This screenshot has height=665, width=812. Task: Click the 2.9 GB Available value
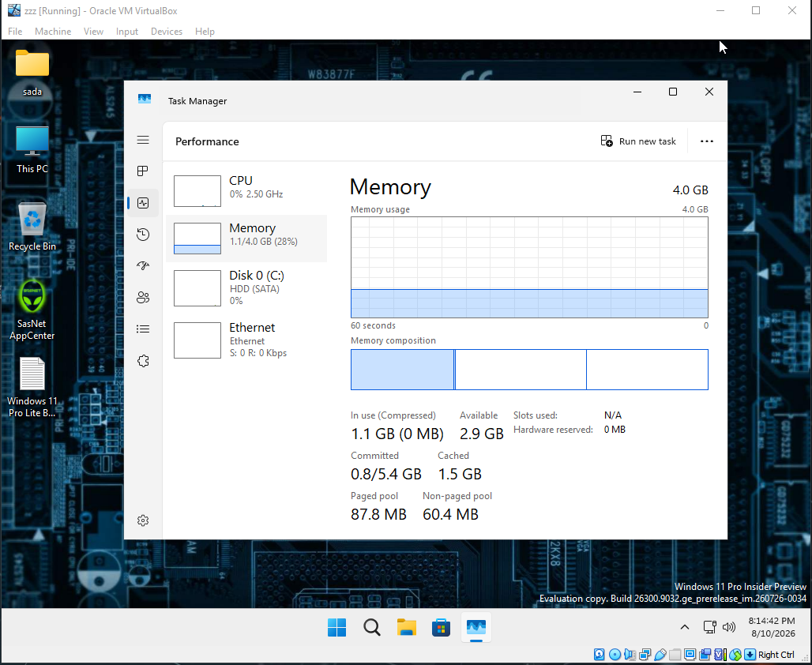482,434
